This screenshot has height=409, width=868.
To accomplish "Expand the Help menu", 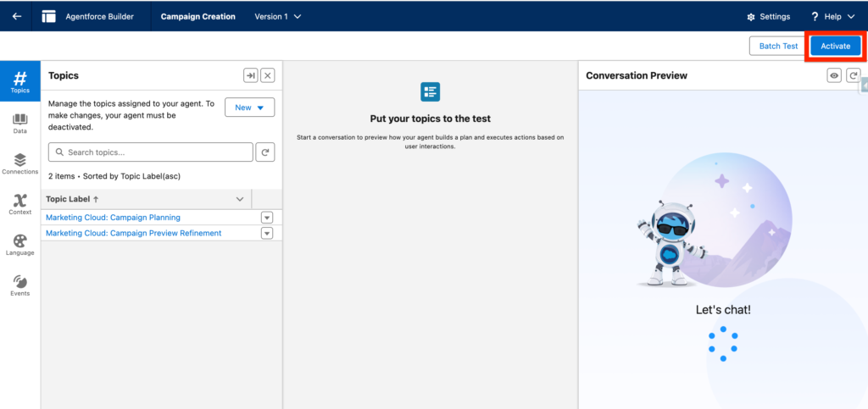I will point(832,16).
